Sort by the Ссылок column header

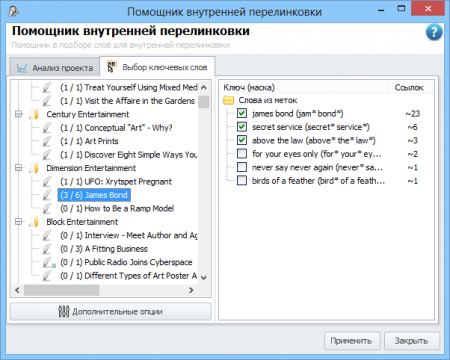tap(411, 87)
